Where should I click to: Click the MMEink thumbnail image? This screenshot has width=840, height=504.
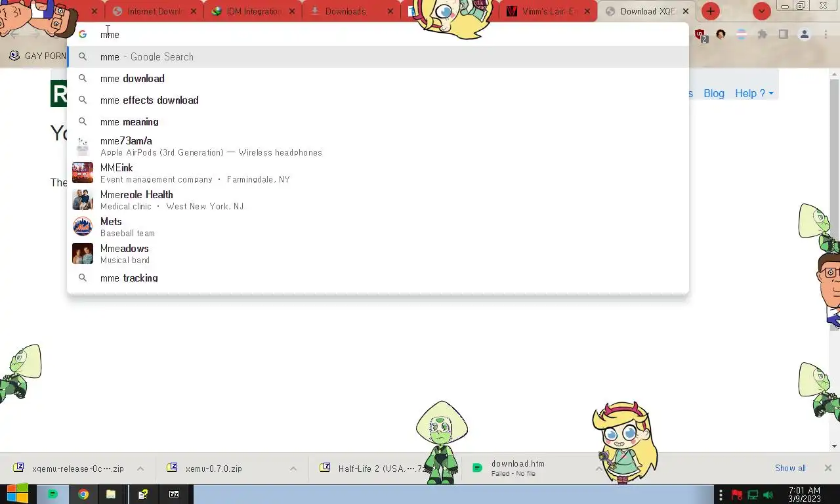coord(83,173)
